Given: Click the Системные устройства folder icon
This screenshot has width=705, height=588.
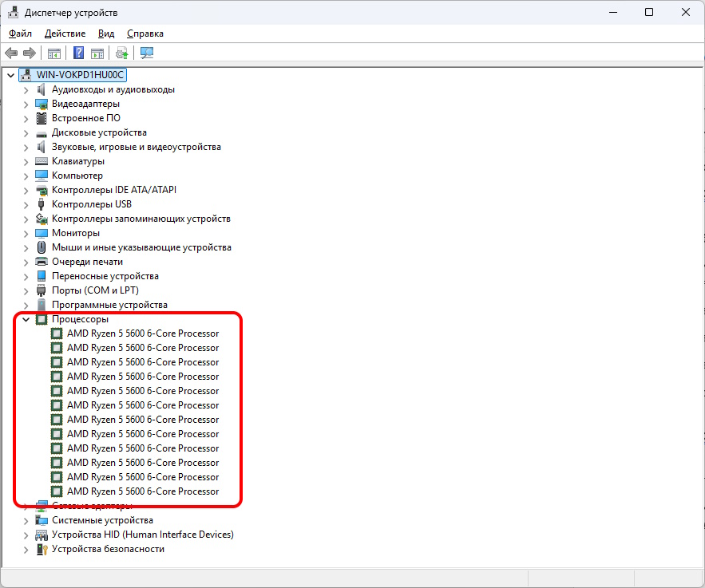Looking at the screenshot, I should tap(42, 520).
